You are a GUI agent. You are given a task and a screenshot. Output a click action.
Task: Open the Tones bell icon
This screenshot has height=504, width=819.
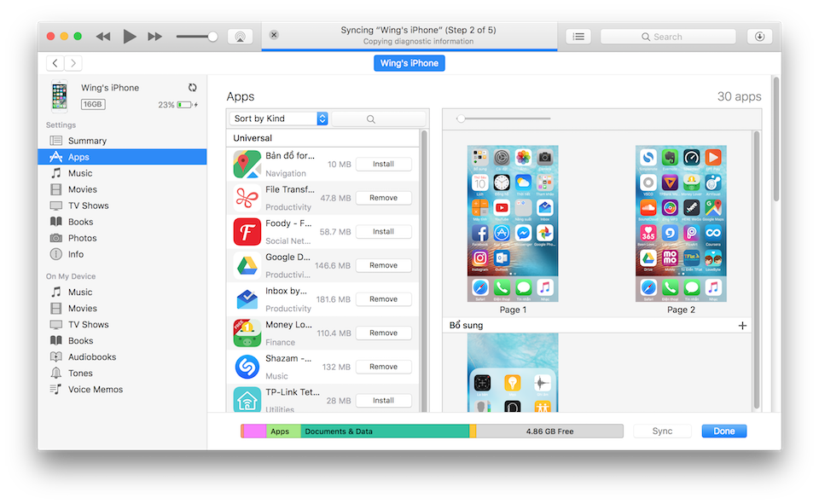click(56, 373)
